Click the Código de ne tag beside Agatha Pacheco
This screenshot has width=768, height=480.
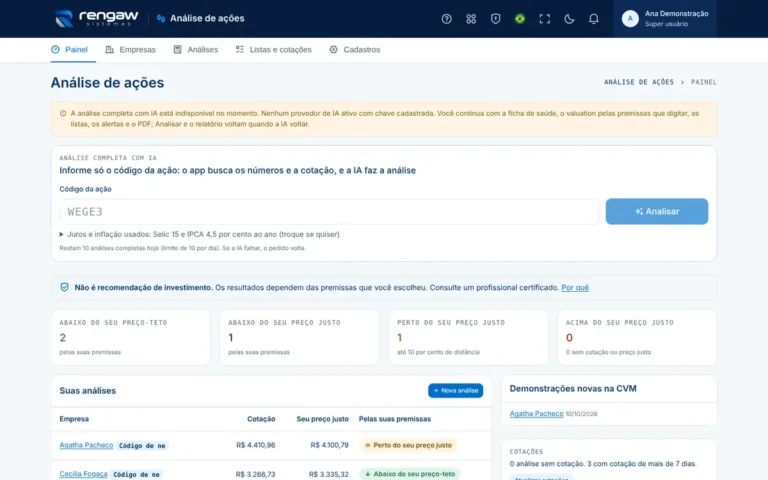(142, 446)
